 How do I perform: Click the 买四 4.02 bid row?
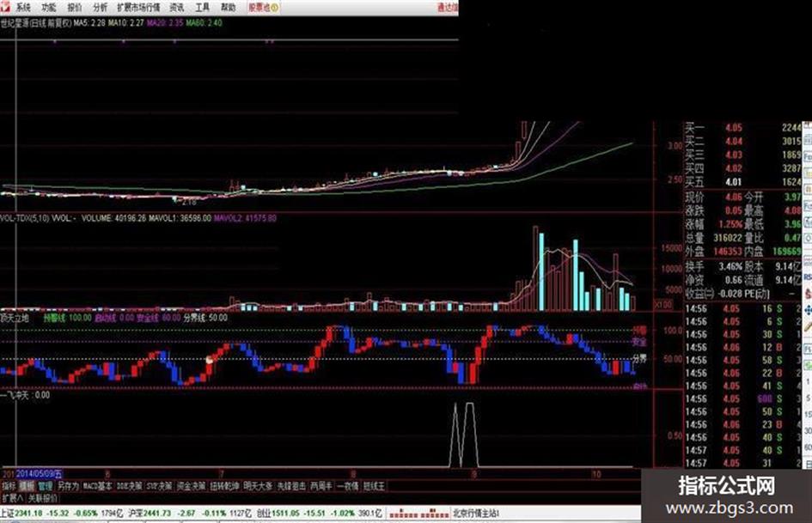[742, 168]
